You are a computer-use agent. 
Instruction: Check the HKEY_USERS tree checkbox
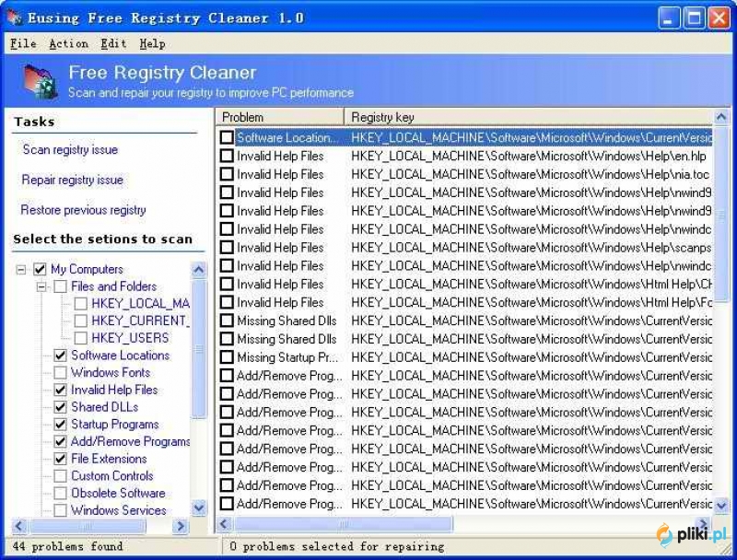80,338
